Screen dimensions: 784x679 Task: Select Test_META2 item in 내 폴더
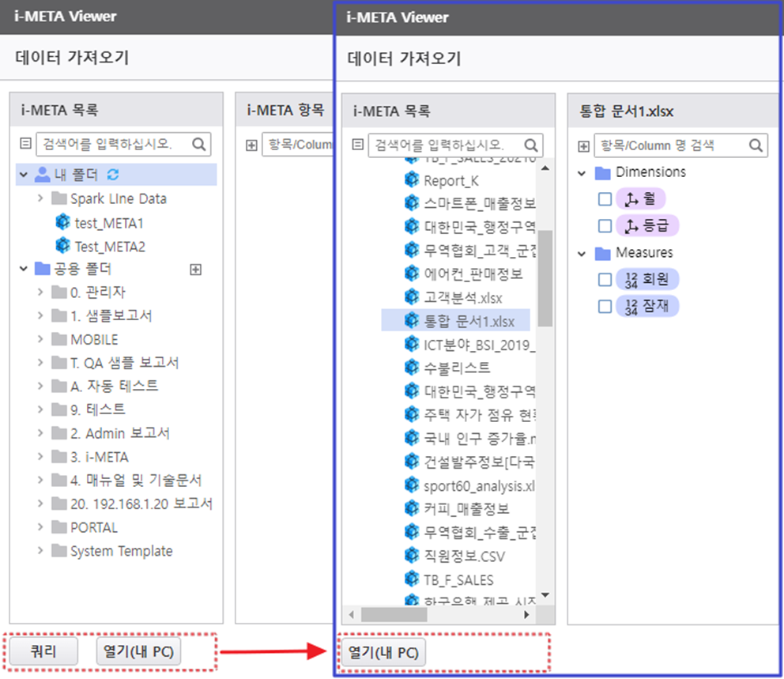coord(110,247)
